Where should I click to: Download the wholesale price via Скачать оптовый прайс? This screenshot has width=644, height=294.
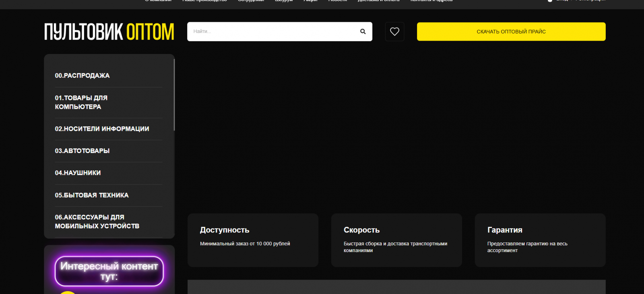coord(511,31)
